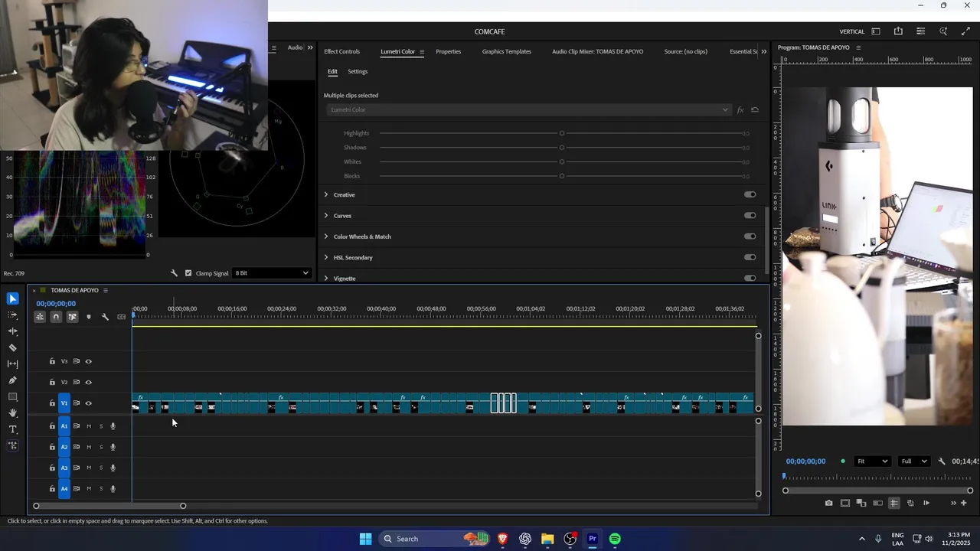This screenshot has height=551, width=980.
Task: Click the VERTICAL workspace label
Action: click(852, 31)
